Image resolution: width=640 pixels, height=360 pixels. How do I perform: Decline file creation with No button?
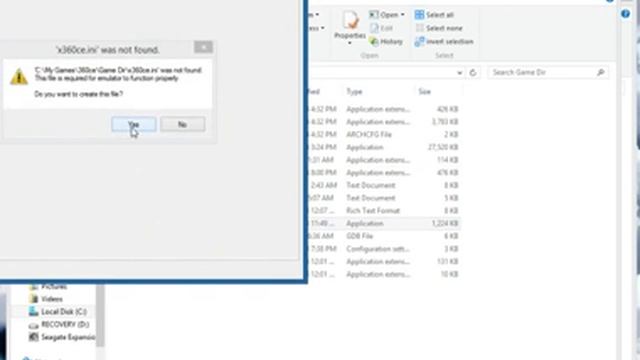click(182, 124)
